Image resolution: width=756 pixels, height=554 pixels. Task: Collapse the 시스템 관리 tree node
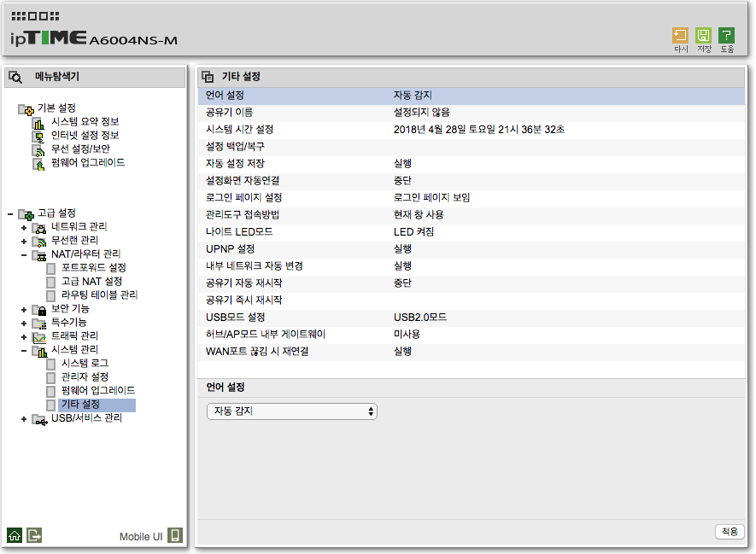24,351
